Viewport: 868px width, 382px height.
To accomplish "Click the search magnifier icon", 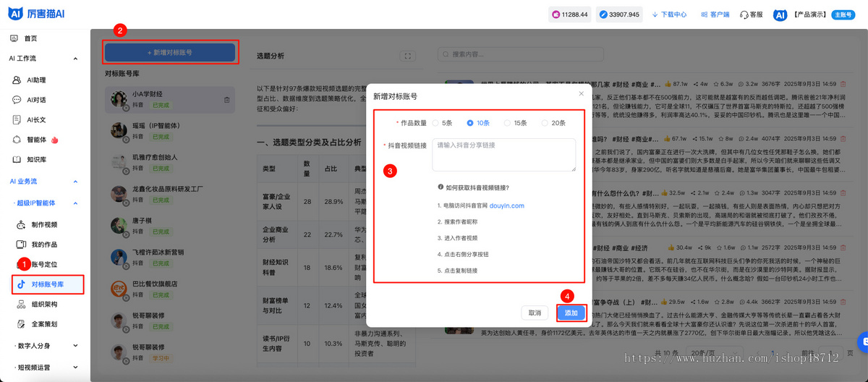I will [x=446, y=54].
